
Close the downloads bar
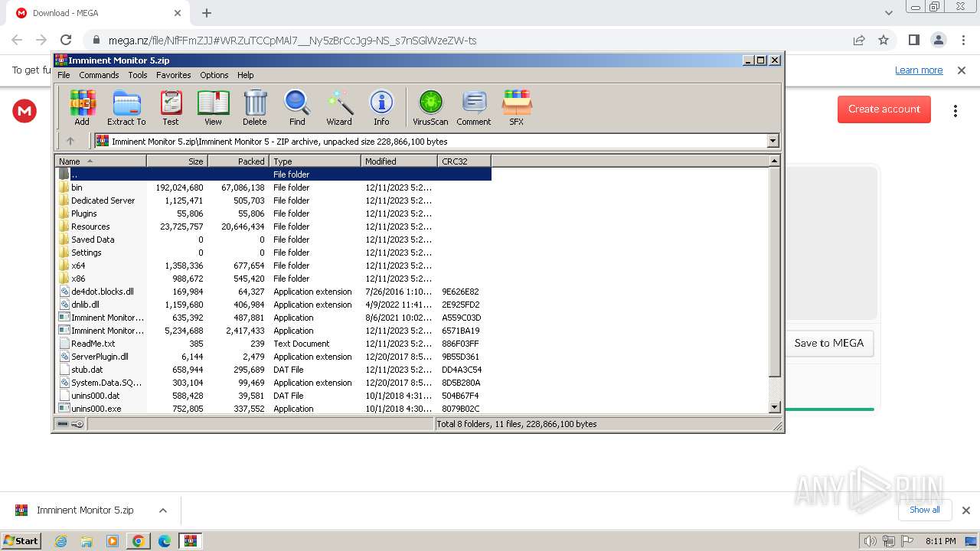pos(965,510)
